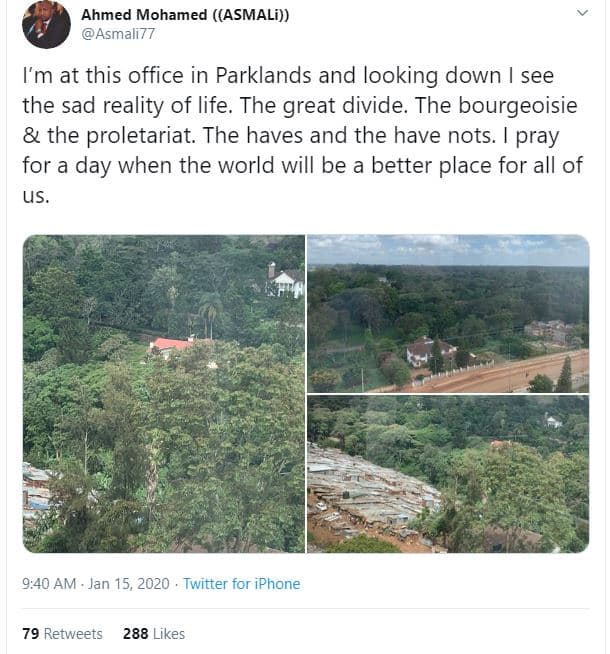Click the white house atop left photo

[286, 282]
